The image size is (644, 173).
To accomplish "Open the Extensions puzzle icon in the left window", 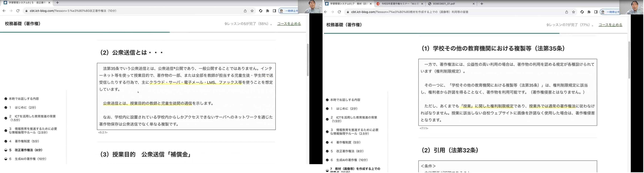I will pos(267,11).
